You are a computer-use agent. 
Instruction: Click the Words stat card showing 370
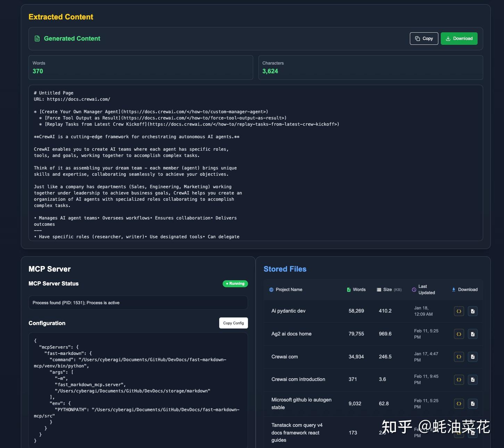coord(140,67)
